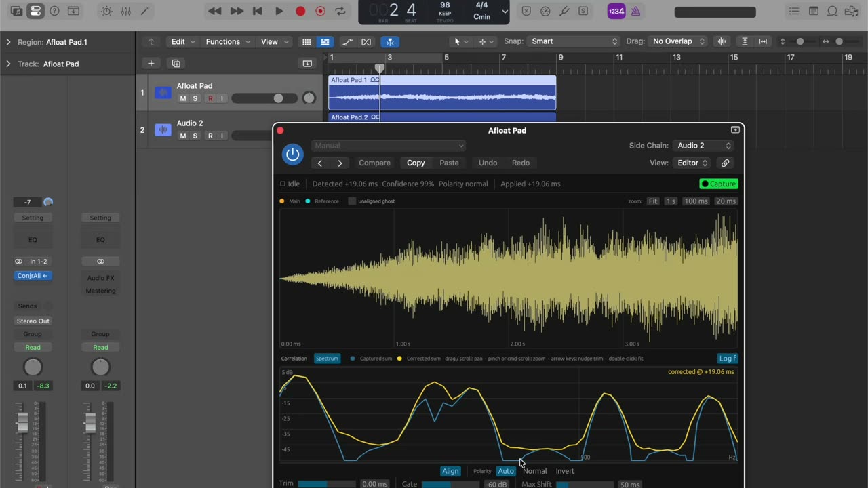Open the Drag No Overlap dropdown
Image resolution: width=868 pixels, height=488 pixels.
[x=678, y=41]
